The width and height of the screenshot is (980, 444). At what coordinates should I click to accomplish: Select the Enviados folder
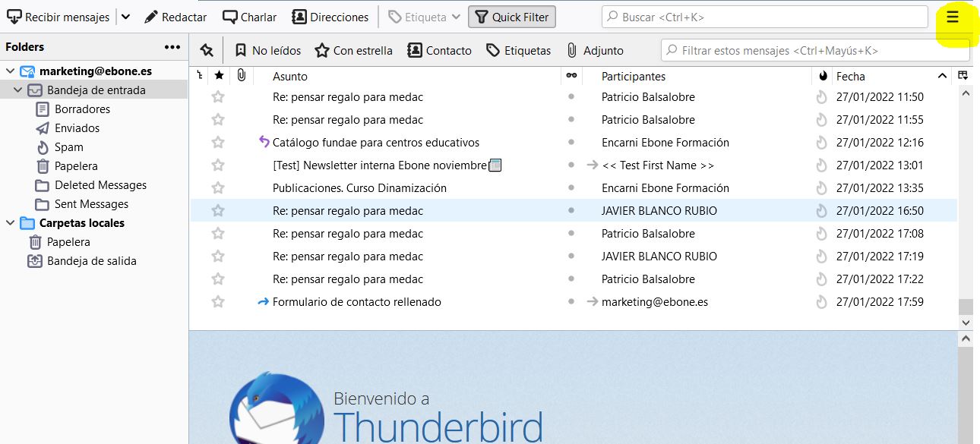click(77, 128)
